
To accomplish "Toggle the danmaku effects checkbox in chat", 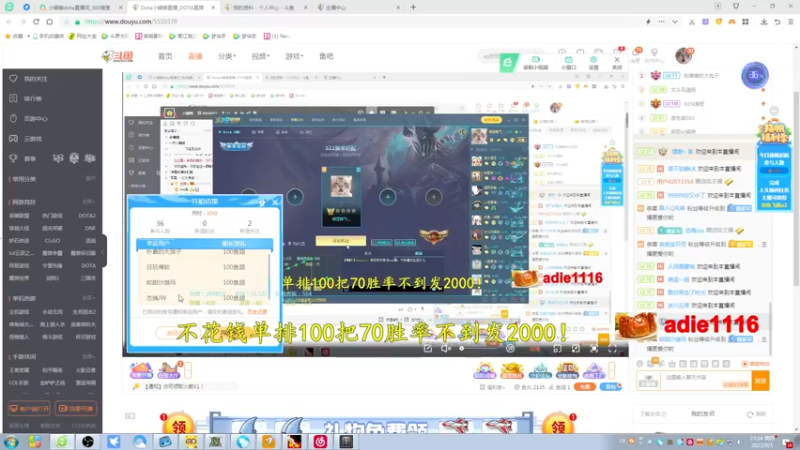I will 744,364.
